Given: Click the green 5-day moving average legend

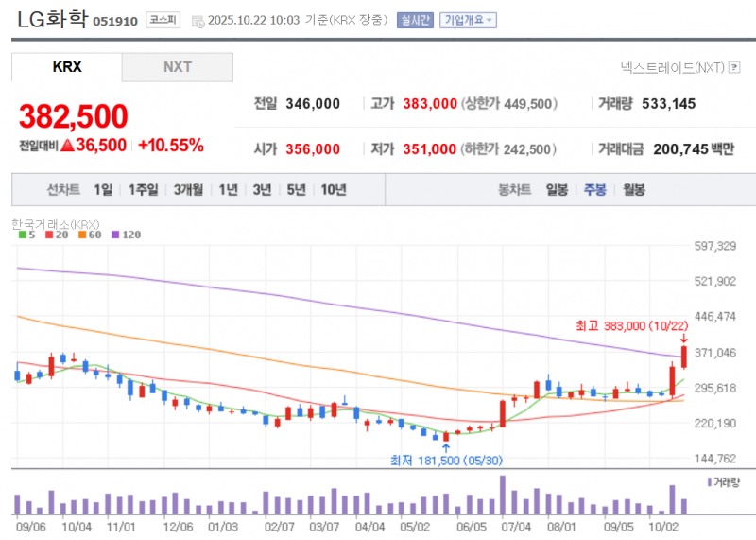Looking at the screenshot, I should pos(27,235).
